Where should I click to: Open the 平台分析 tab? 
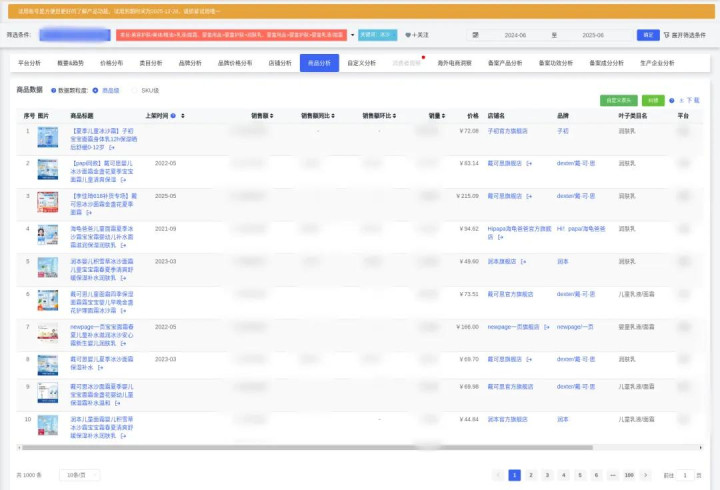click(x=29, y=63)
